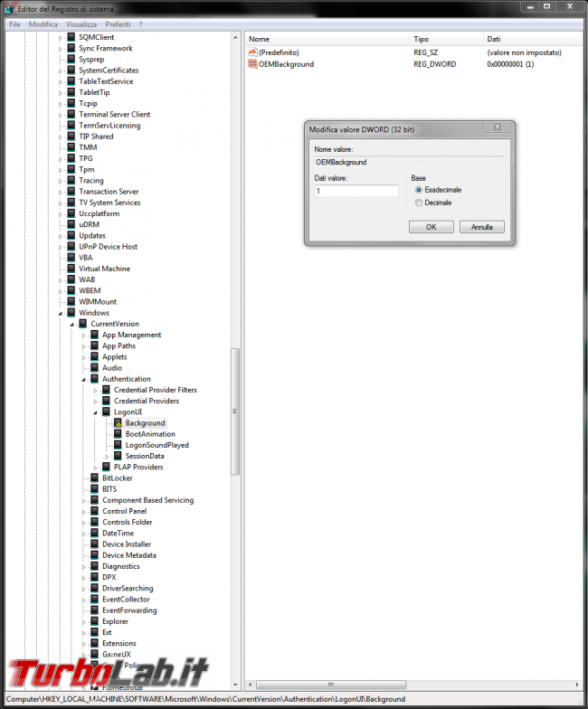This screenshot has width=588, height=709.
Task: Select the Credential Provider Filters key
Action: (156, 390)
